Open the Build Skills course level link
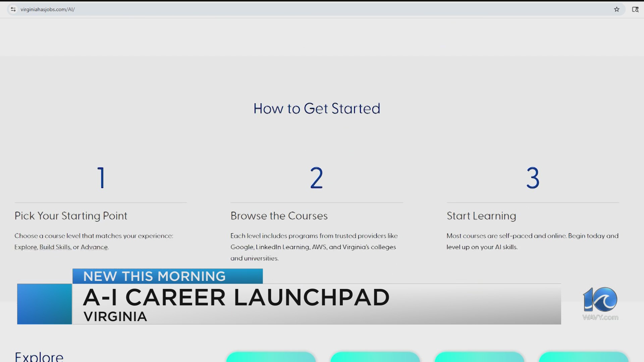The width and height of the screenshot is (644, 362). click(54, 247)
